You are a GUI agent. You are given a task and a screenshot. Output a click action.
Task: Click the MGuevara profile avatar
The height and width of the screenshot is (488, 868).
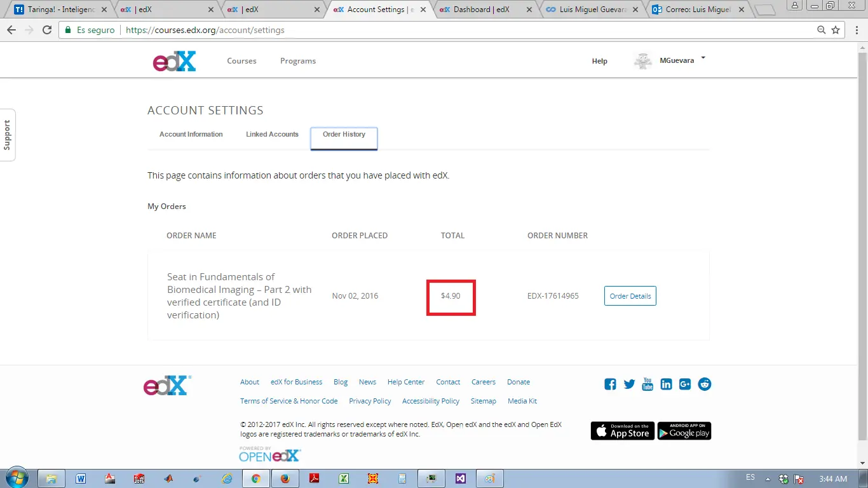coord(643,61)
